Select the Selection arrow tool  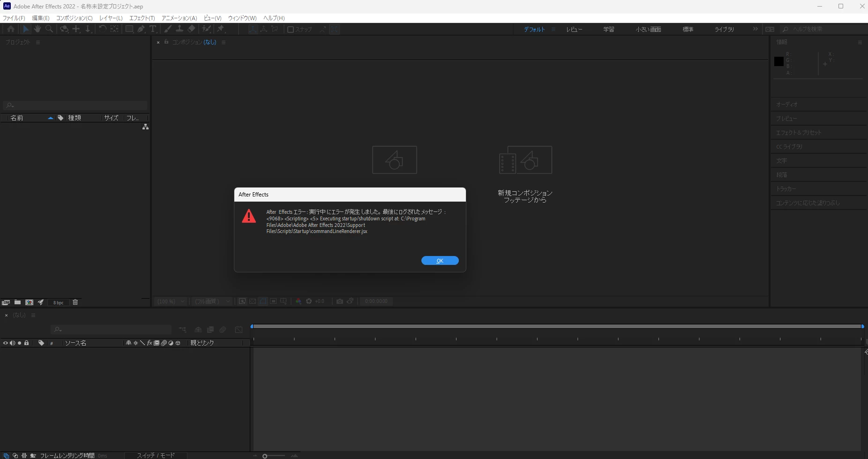click(x=26, y=29)
